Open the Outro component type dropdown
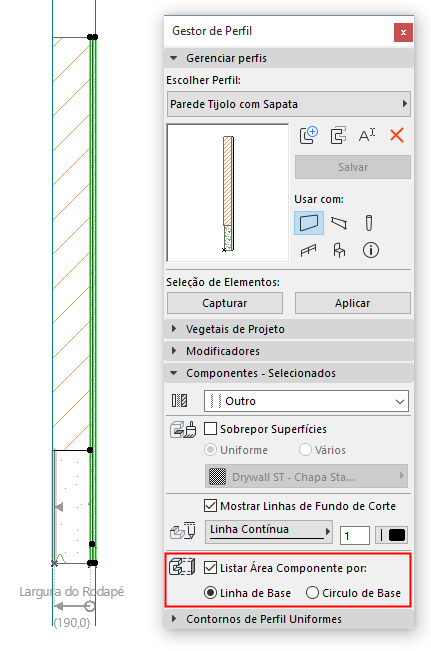This screenshot has height=651, width=431. coord(306,401)
